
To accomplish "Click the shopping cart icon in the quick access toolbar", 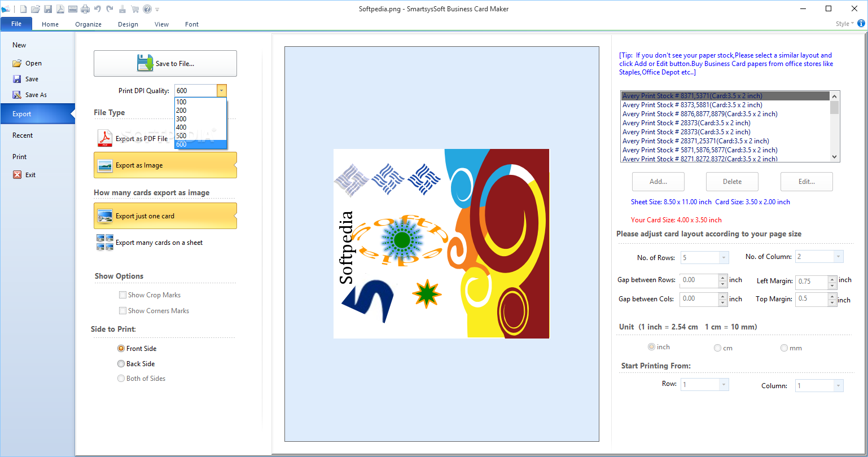I will [135, 8].
